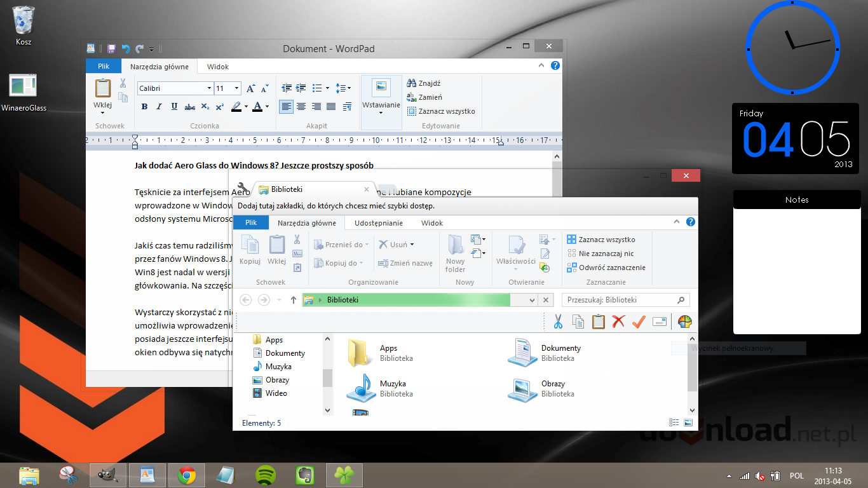
Task: Go up one folder level in Explorer
Action: tap(293, 300)
